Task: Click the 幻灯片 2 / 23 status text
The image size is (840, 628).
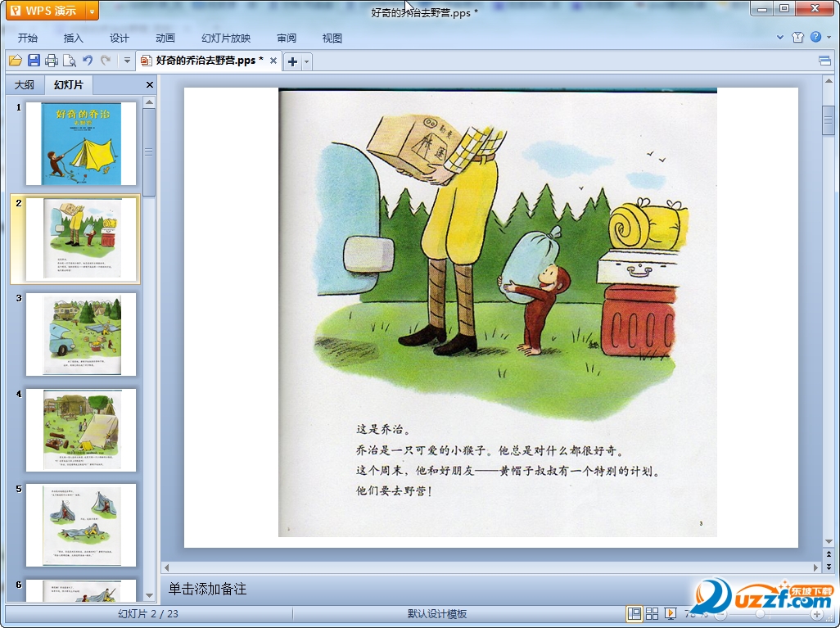Action: [x=148, y=614]
